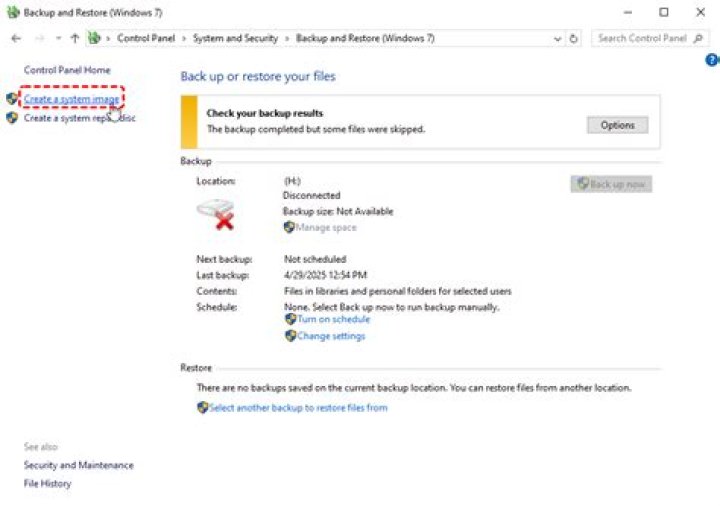Viewport: 720px width, 506px height.
Task: Minimize the Backup and Restore window
Action: pos(628,12)
